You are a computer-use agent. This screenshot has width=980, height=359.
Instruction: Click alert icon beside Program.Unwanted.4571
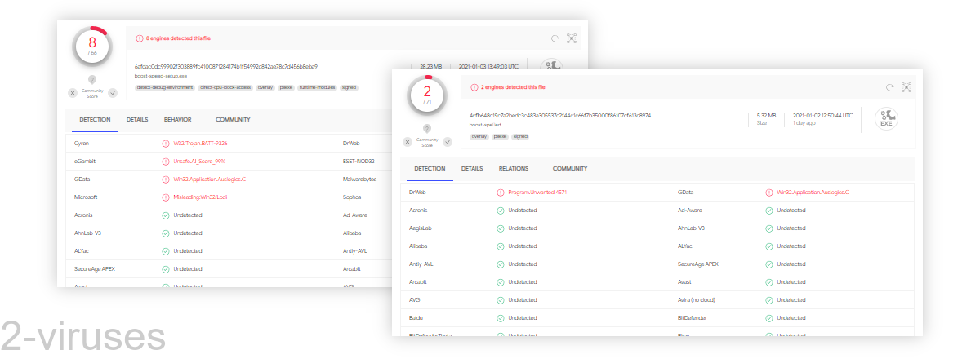click(x=501, y=192)
